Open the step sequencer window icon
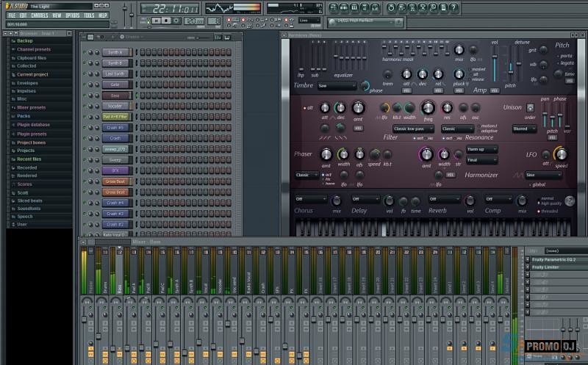The image size is (588, 365). [344, 7]
